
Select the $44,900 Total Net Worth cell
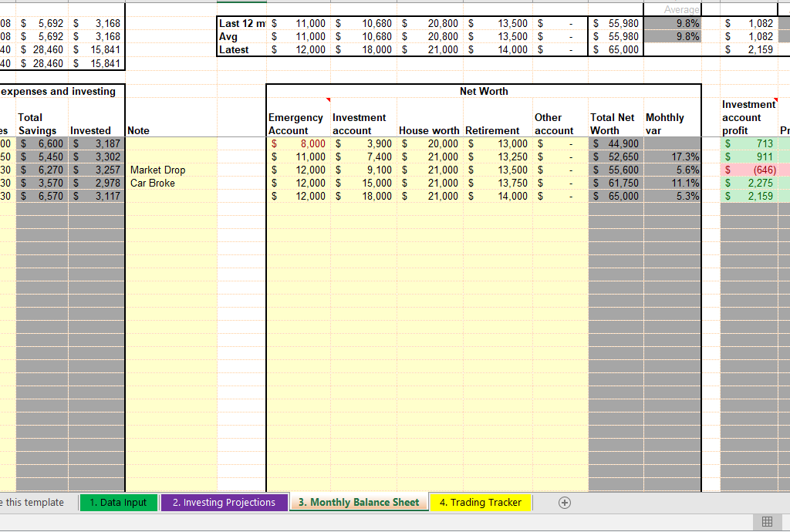tap(616, 143)
